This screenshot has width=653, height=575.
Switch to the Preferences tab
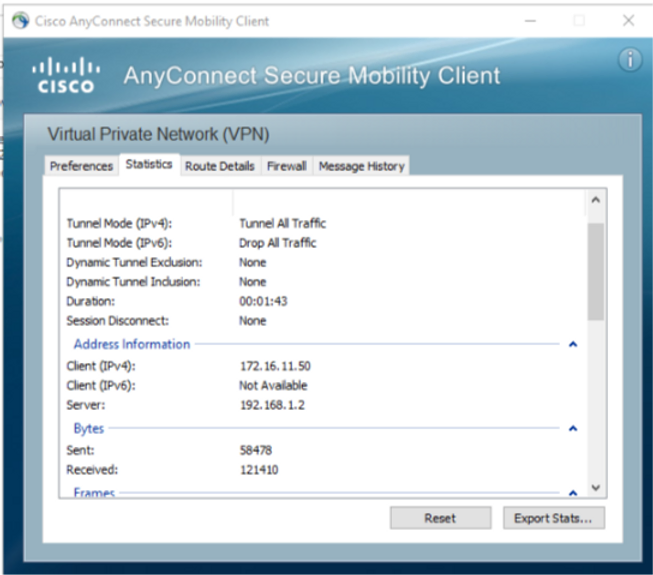81,166
